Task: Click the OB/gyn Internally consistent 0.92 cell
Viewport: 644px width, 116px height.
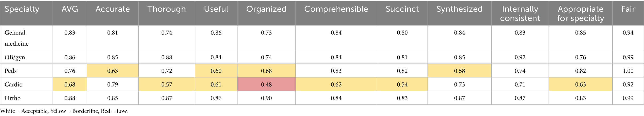Action: (520, 57)
